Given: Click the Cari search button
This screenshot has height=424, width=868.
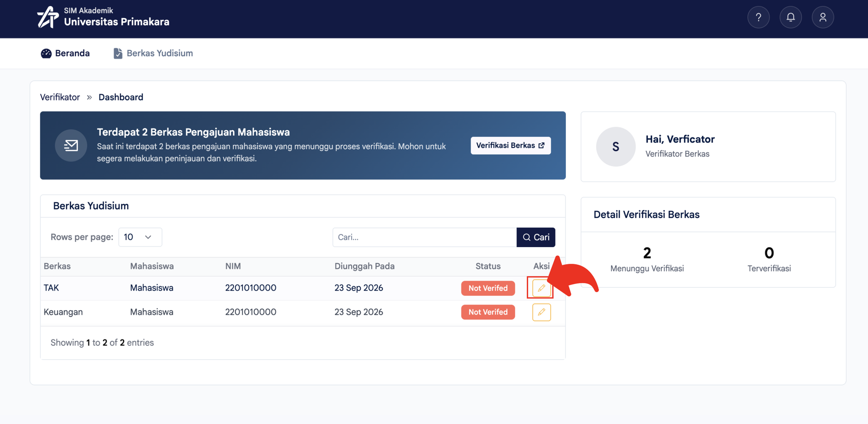Looking at the screenshot, I should click(x=536, y=237).
